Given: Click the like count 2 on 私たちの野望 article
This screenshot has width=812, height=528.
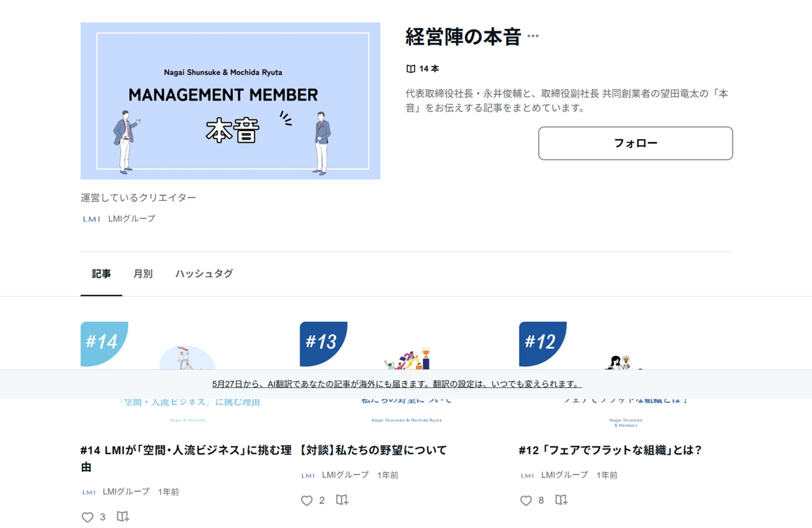Looking at the screenshot, I should coord(322,500).
